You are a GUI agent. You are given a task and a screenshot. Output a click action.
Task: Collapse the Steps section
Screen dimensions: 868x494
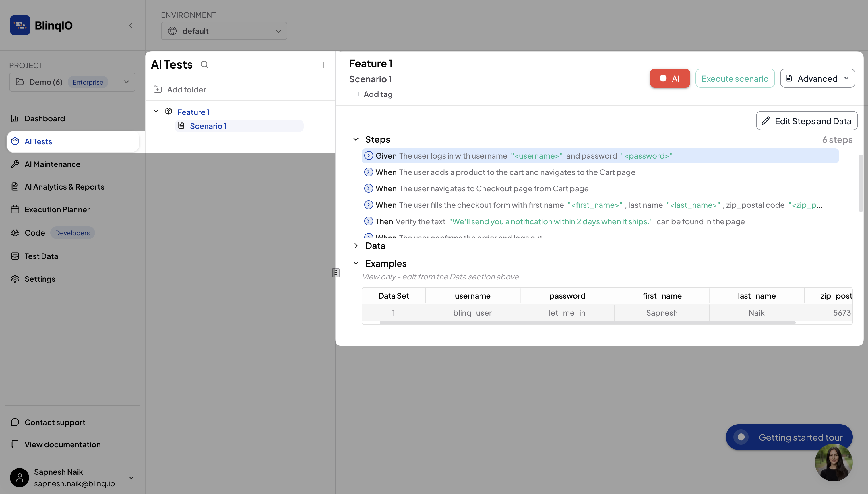point(356,139)
